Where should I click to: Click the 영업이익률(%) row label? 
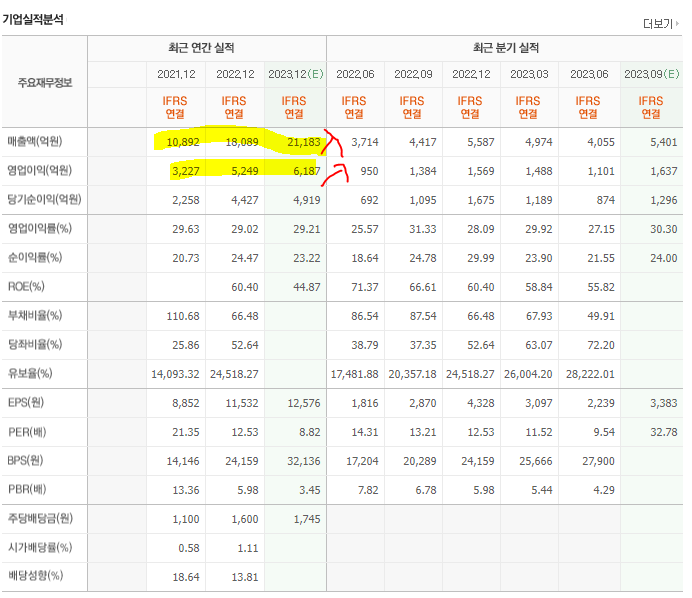(40, 229)
